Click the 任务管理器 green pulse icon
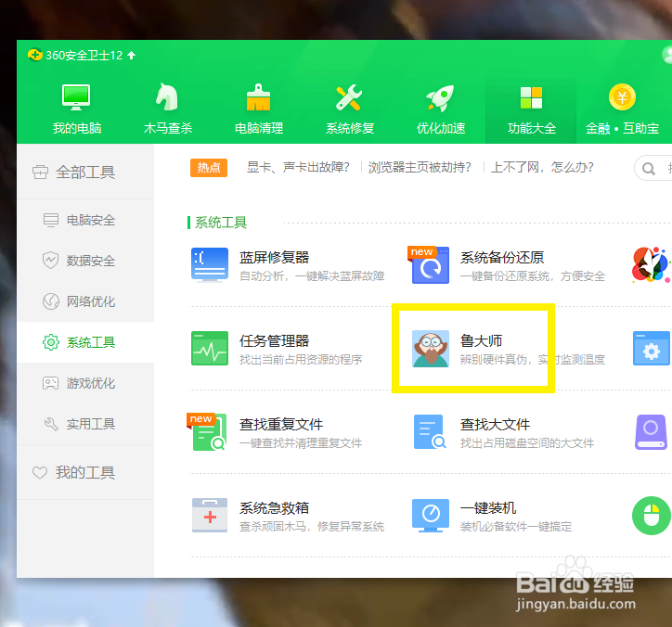Image resolution: width=672 pixels, height=627 pixels. (x=210, y=348)
